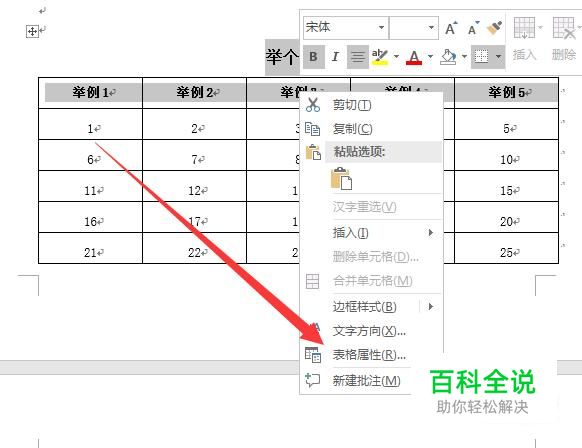Select 边框样式(B) in the context menu
Viewport: 582px width, 448px height.
click(x=371, y=307)
